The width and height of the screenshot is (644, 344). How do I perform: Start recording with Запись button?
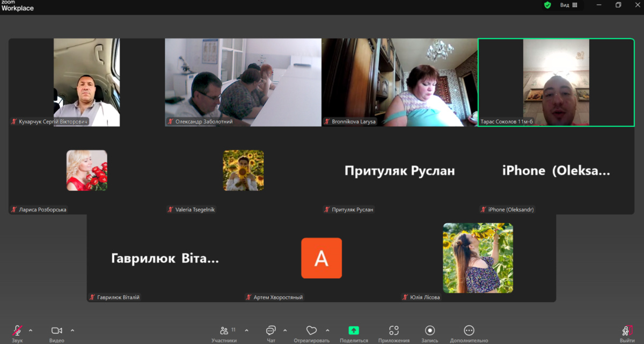[430, 333]
